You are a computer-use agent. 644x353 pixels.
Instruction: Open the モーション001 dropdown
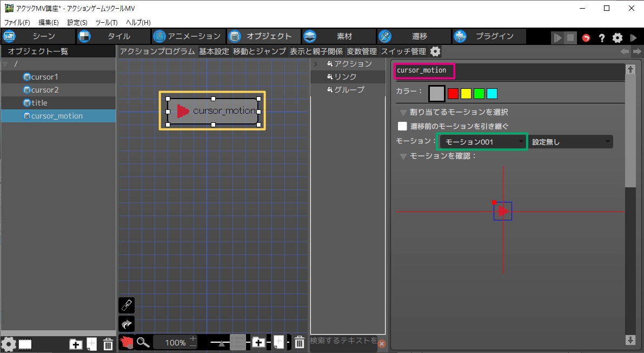(483, 142)
